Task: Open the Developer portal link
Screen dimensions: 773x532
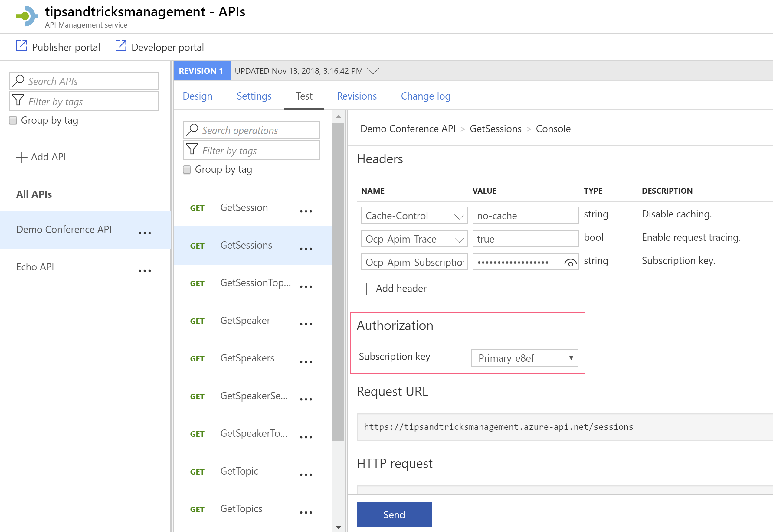Action: (x=168, y=47)
